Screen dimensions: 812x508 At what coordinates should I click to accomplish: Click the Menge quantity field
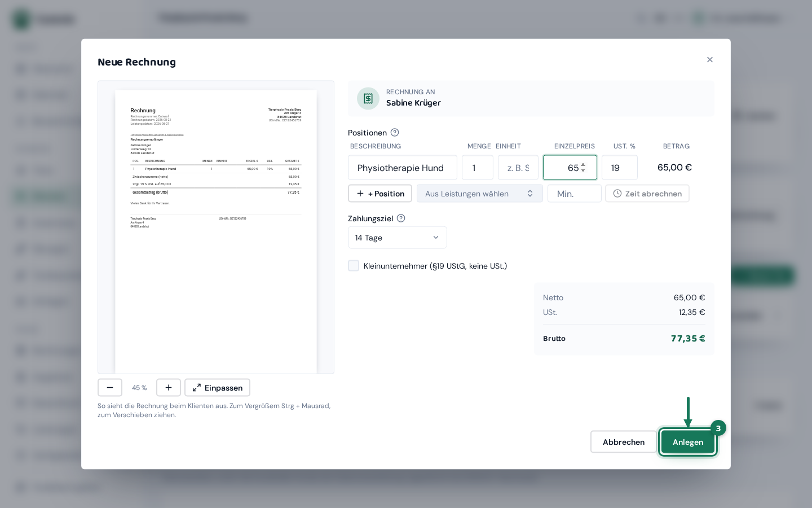[478, 168]
